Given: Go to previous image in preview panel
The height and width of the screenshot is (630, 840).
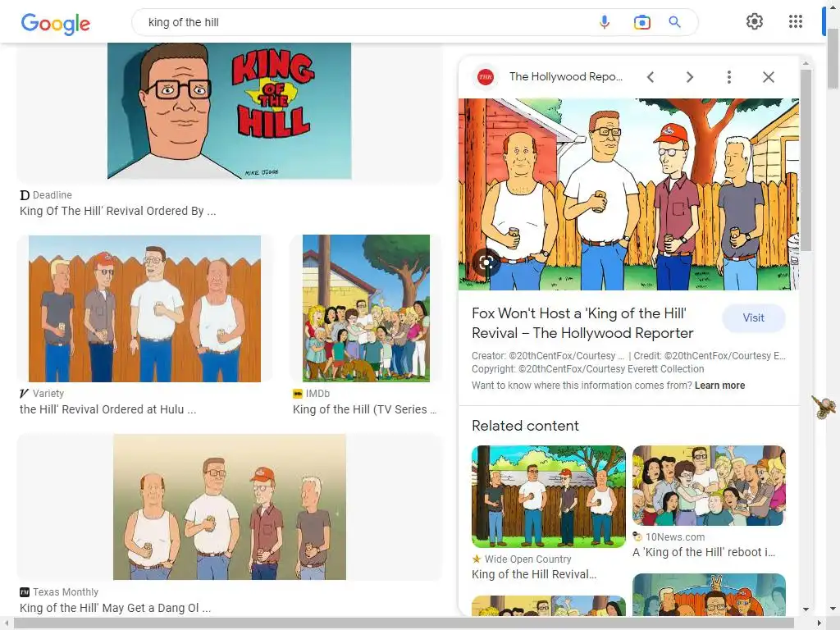Looking at the screenshot, I should tap(651, 77).
